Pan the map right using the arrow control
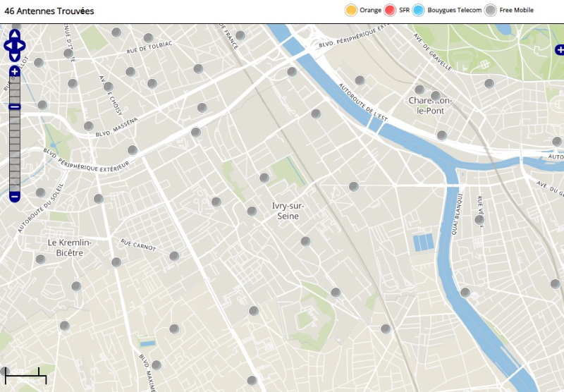Viewport: 564px width, 392px height. click(22, 45)
